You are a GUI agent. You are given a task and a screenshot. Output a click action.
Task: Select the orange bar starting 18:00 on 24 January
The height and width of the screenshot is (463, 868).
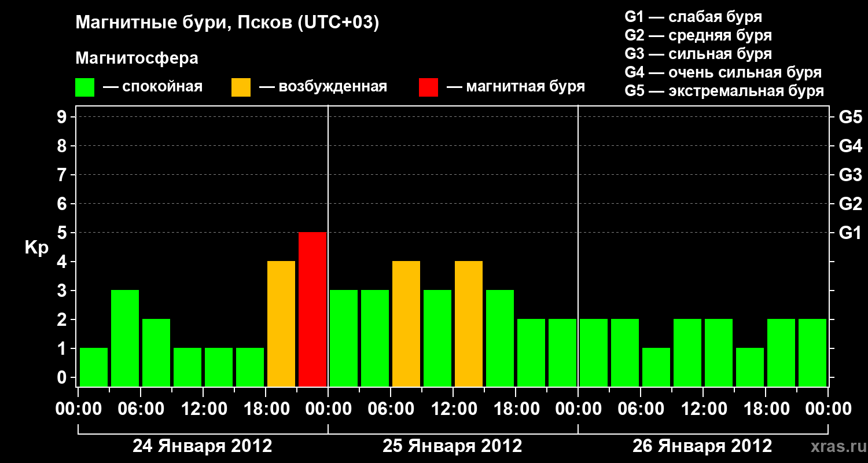pyautogui.click(x=281, y=324)
